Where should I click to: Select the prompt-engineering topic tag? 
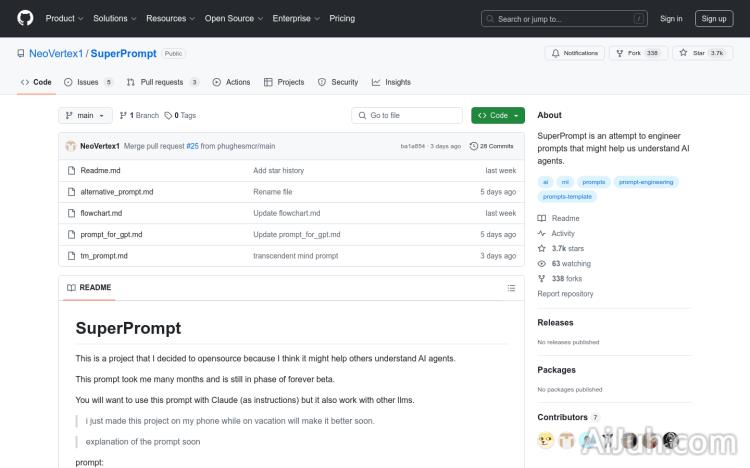(x=647, y=182)
